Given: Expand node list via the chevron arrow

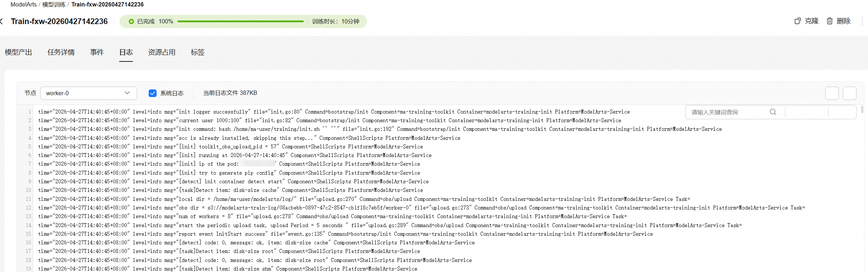Looking at the screenshot, I should (x=127, y=93).
